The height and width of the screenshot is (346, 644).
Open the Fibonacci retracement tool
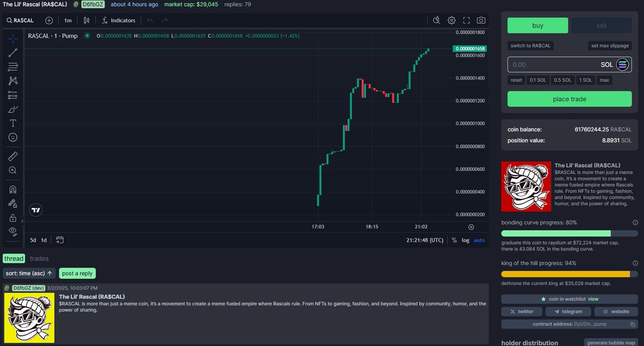(x=13, y=67)
